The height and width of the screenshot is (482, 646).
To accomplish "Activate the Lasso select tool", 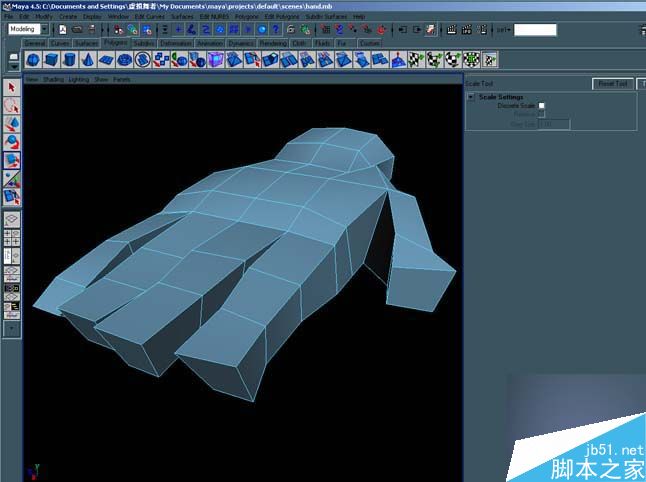I will 12,106.
